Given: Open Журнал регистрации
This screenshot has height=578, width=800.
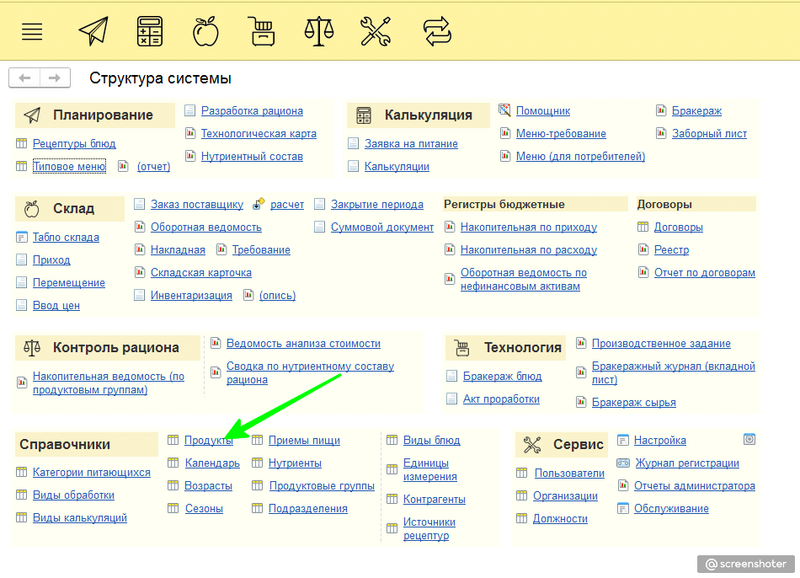Looking at the screenshot, I should pyautogui.click(x=686, y=463).
